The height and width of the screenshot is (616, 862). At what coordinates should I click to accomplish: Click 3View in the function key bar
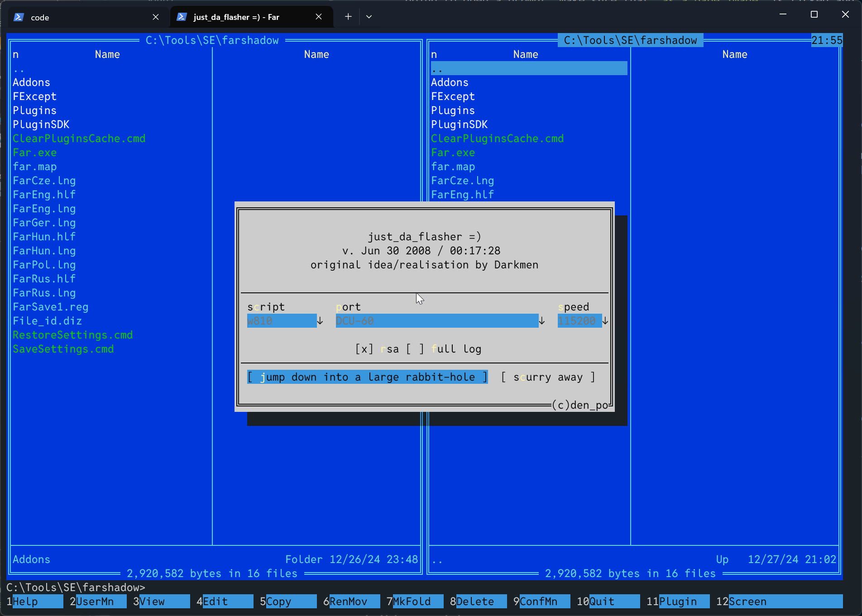pyautogui.click(x=162, y=602)
